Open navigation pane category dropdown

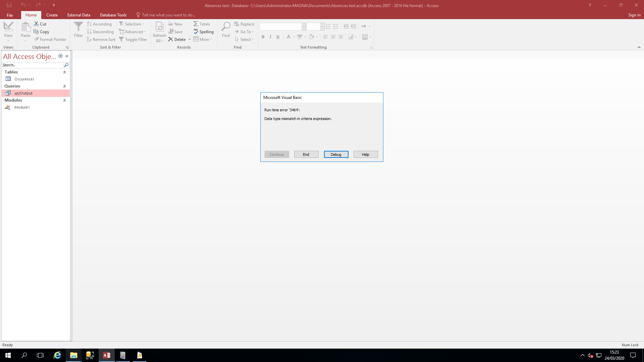(x=61, y=56)
